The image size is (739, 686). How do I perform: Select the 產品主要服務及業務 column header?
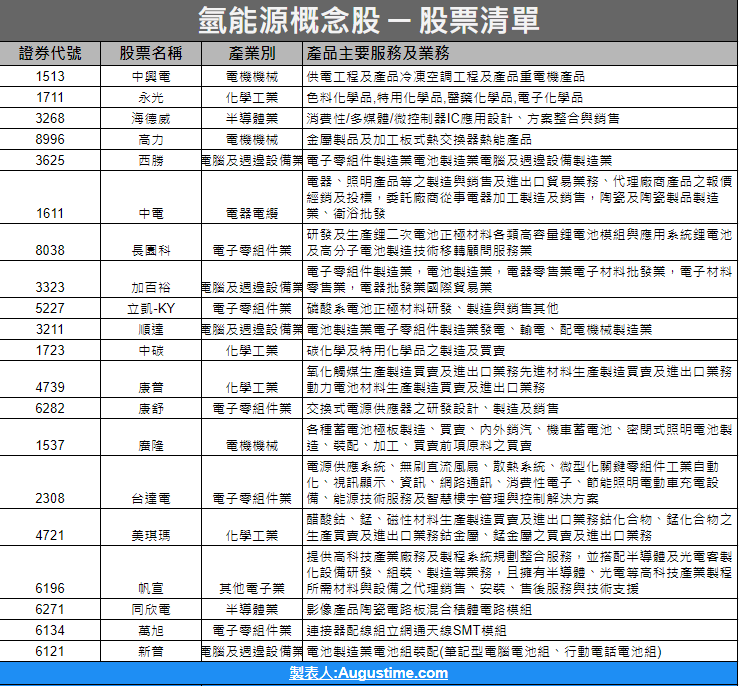click(x=378, y=53)
